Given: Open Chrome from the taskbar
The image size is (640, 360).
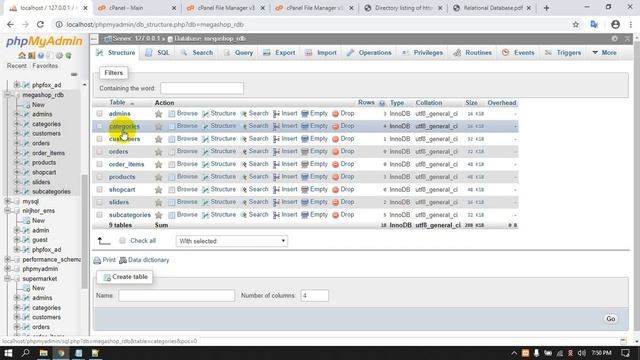Looking at the screenshot, I should coord(61,353).
